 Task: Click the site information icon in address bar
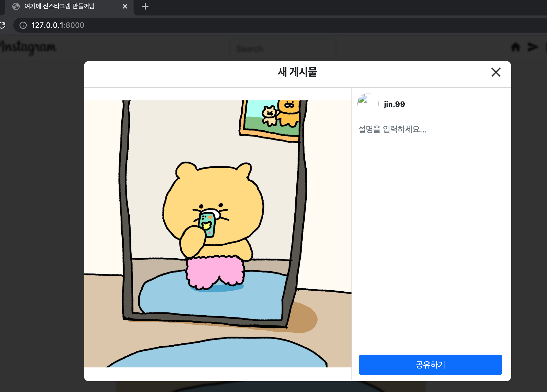pyautogui.click(x=23, y=25)
